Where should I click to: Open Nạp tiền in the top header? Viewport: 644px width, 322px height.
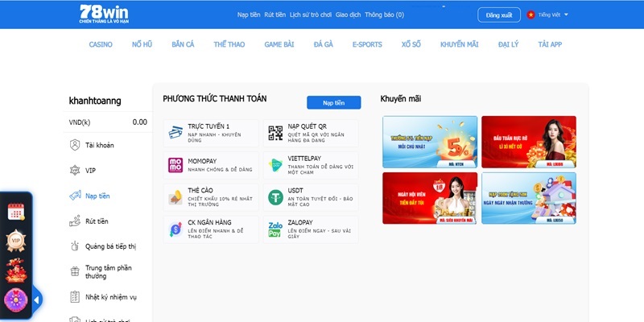click(x=249, y=14)
